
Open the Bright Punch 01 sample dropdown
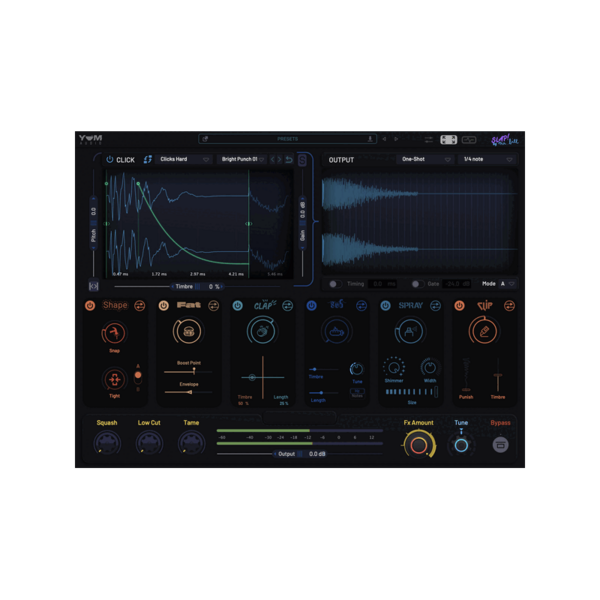pyautogui.click(x=242, y=159)
